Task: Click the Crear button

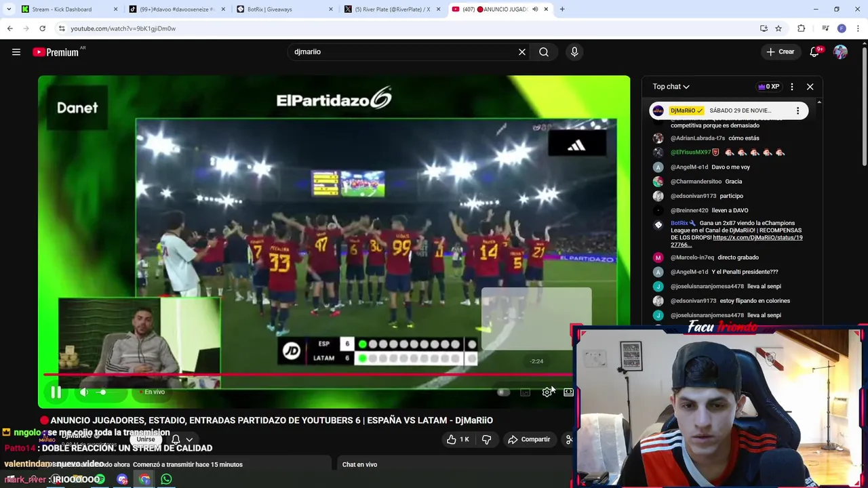Action: point(780,52)
